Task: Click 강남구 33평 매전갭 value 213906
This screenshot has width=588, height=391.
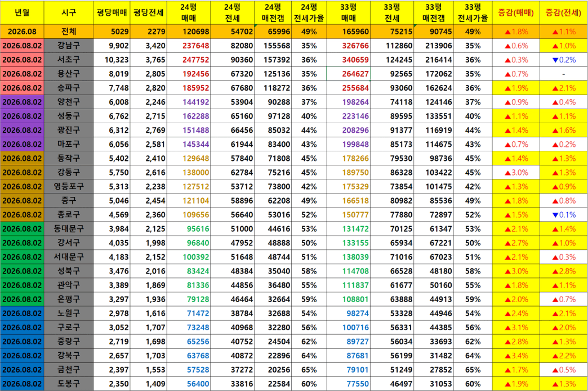Action: [434, 46]
